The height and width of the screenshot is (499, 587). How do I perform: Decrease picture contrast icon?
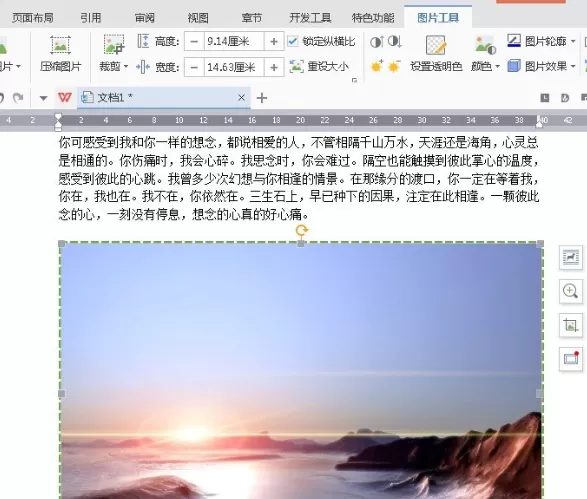[395, 42]
